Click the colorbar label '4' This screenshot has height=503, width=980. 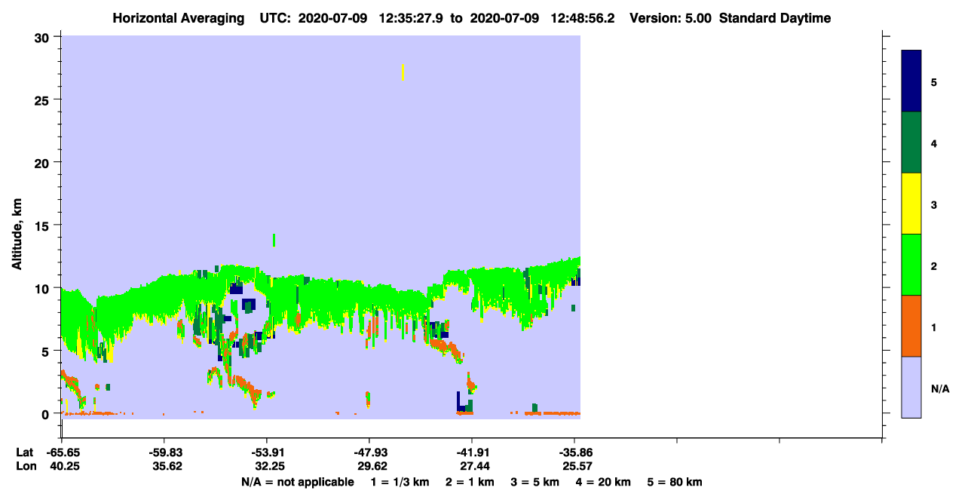tap(934, 143)
